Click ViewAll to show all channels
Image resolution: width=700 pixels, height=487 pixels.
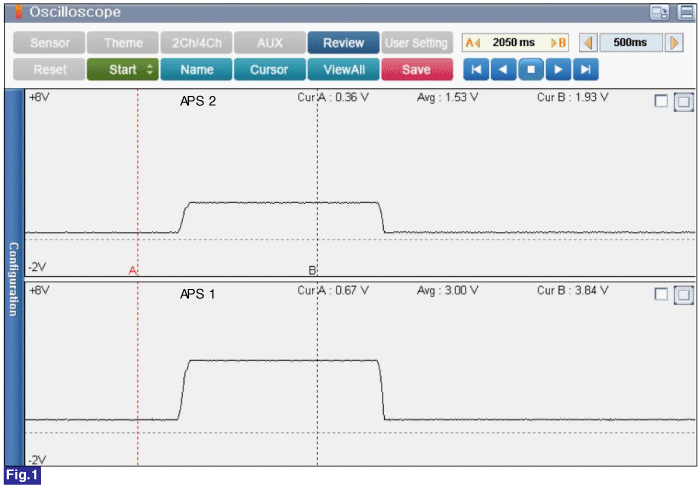(x=343, y=70)
